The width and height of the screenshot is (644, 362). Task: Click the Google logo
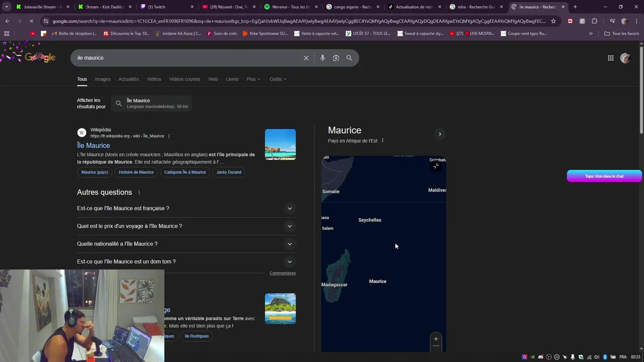point(40,57)
